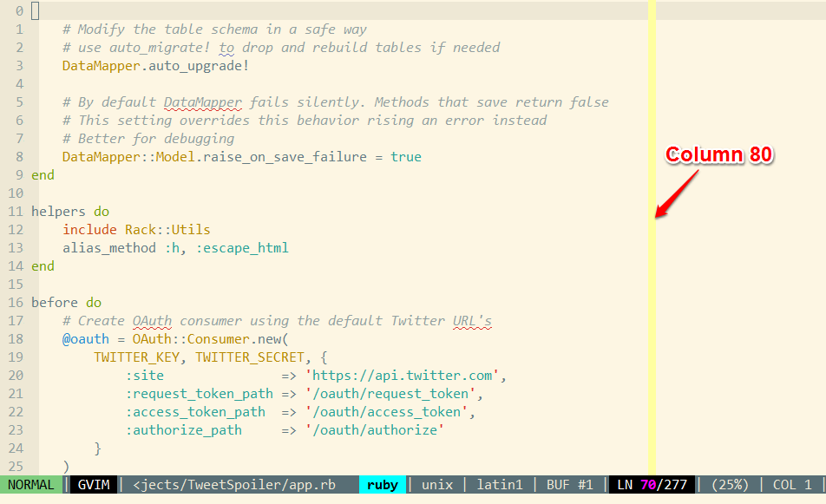Click the red Column 80 annotation label
This screenshot has width=826, height=504.
click(x=718, y=155)
